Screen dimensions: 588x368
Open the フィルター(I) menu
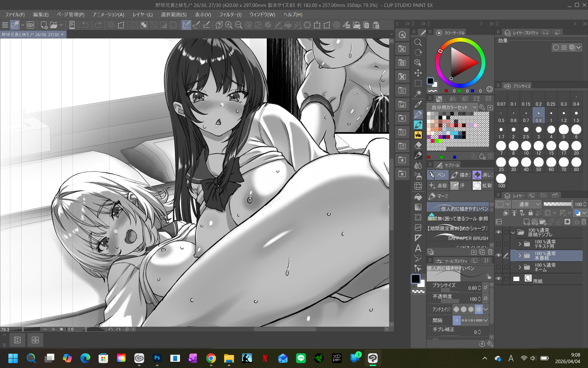230,15
